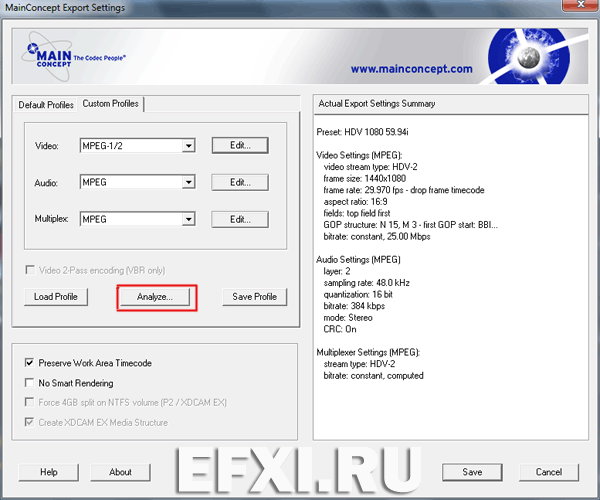Click the 'fields: top field first' line
This screenshot has height=500, width=600.
(357, 213)
